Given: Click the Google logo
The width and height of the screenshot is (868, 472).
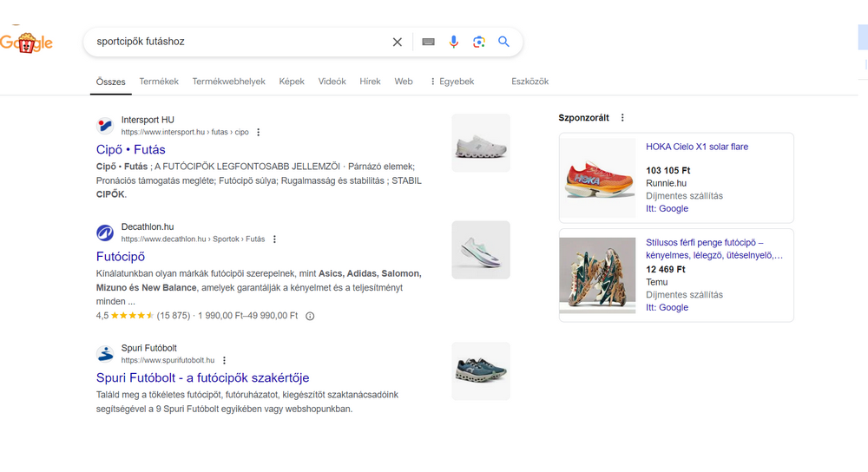Looking at the screenshot, I should [x=26, y=42].
